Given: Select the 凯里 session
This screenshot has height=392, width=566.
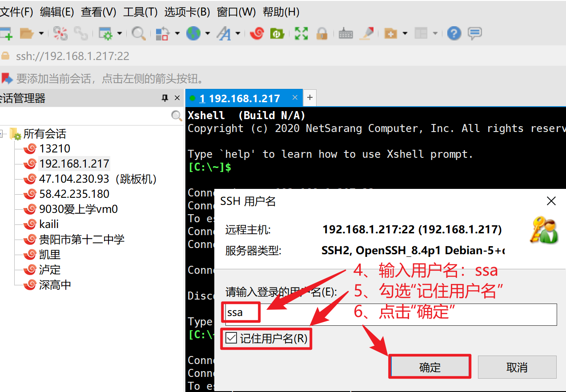Looking at the screenshot, I should point(50,254).
